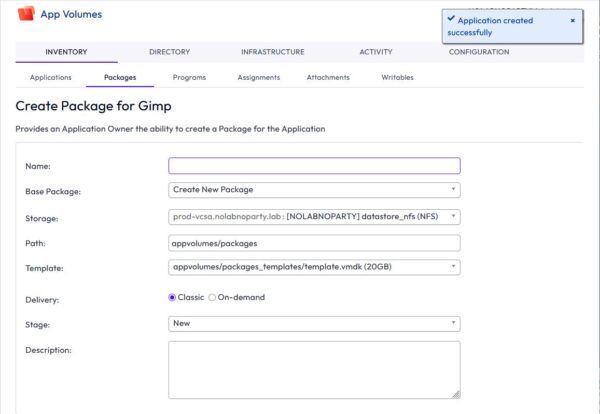The height and width of the screenshot is (414, 600).
Task: Open the Programs sub-tab
Action: 189,77
